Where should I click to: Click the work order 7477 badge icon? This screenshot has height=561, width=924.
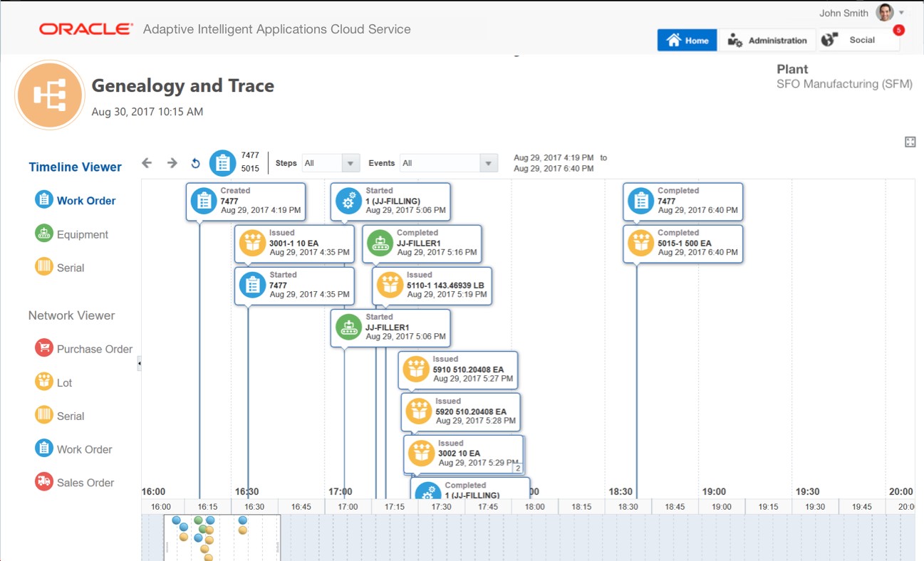coord(222,162)
